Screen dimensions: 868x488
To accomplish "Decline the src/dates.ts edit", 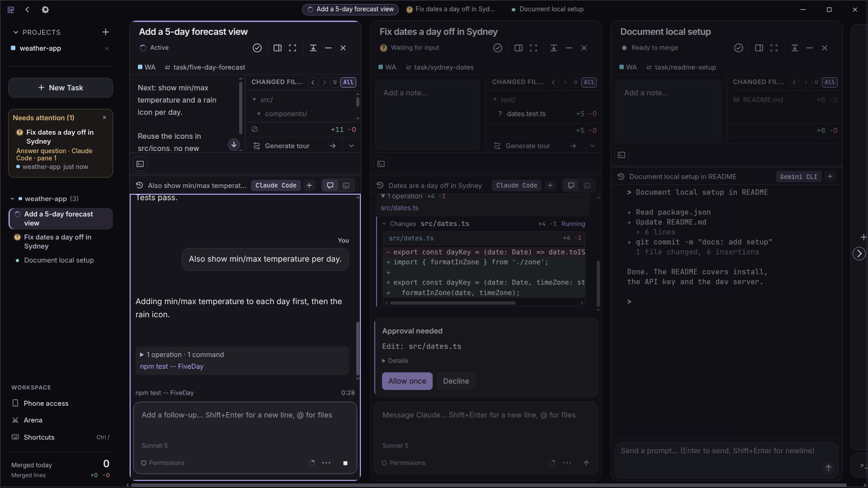I will pyautogui.click(x=456, y=381).
